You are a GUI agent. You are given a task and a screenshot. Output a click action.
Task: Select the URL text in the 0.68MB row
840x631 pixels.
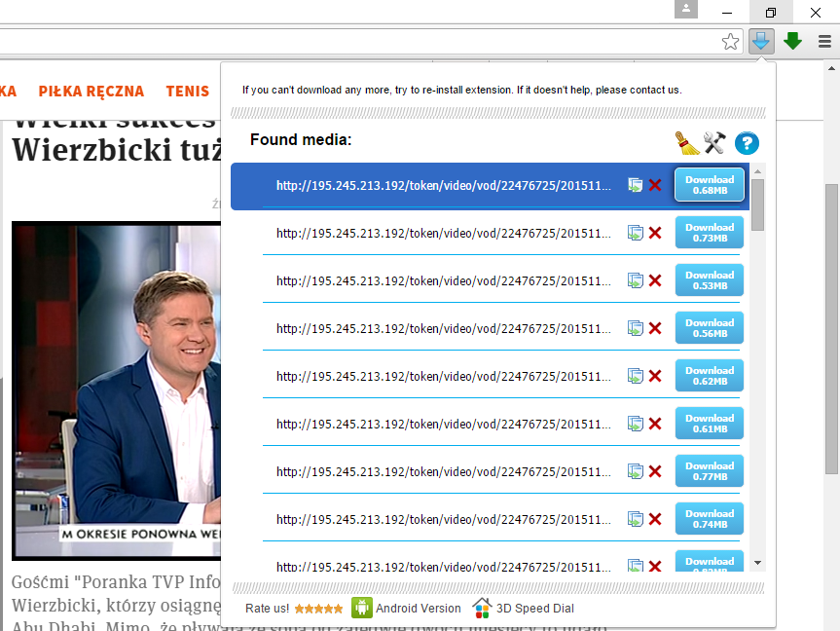(444, 186)
